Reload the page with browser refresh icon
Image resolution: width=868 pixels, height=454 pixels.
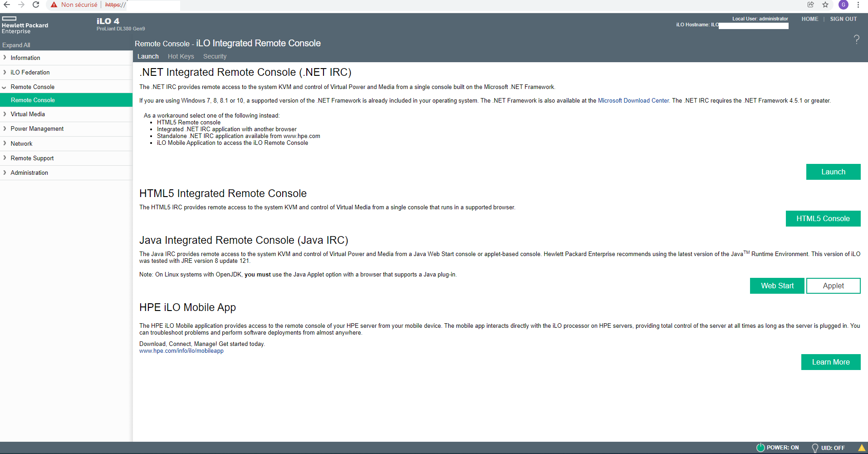click(x=36, y=5)
